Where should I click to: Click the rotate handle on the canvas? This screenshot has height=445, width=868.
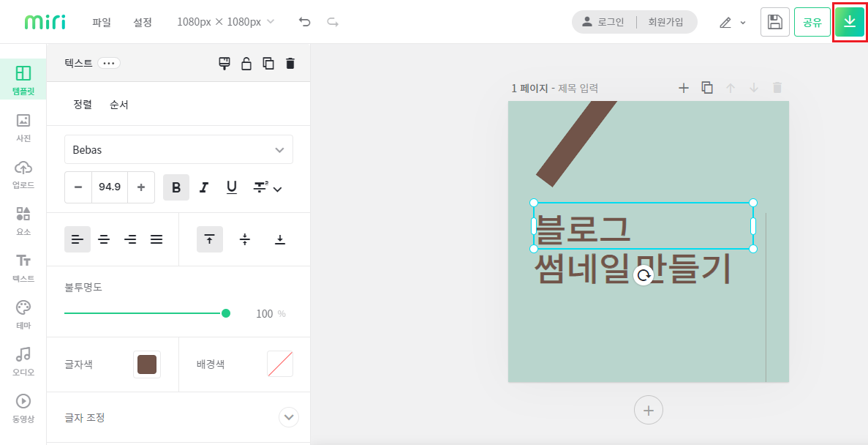click(644, 275)
